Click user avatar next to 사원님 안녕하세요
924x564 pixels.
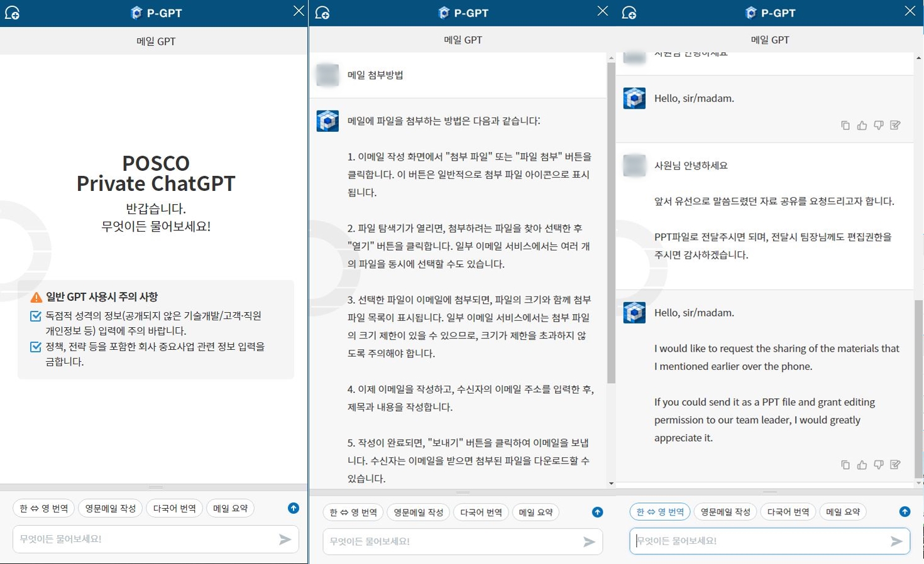(634, 165)
